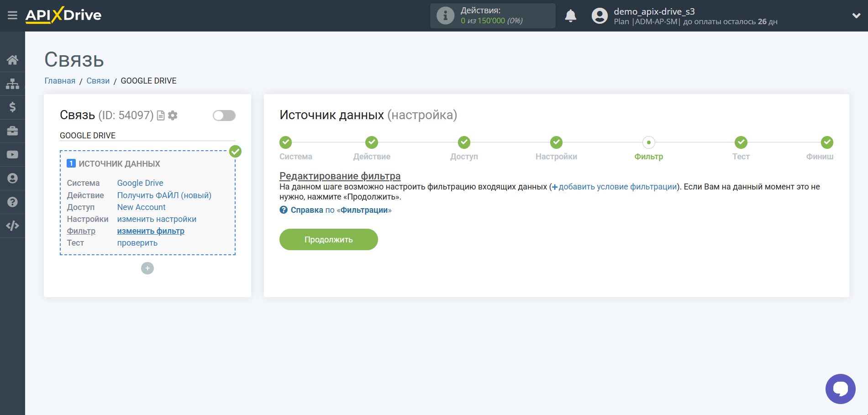Open the briefcase sidebar icon

click(12, 131)
